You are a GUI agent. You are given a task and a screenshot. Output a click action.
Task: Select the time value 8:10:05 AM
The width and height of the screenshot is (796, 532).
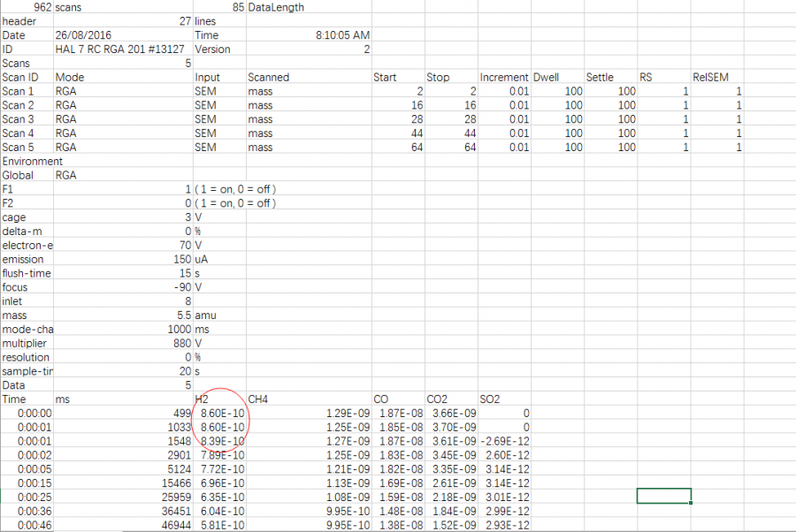(309, 35)
